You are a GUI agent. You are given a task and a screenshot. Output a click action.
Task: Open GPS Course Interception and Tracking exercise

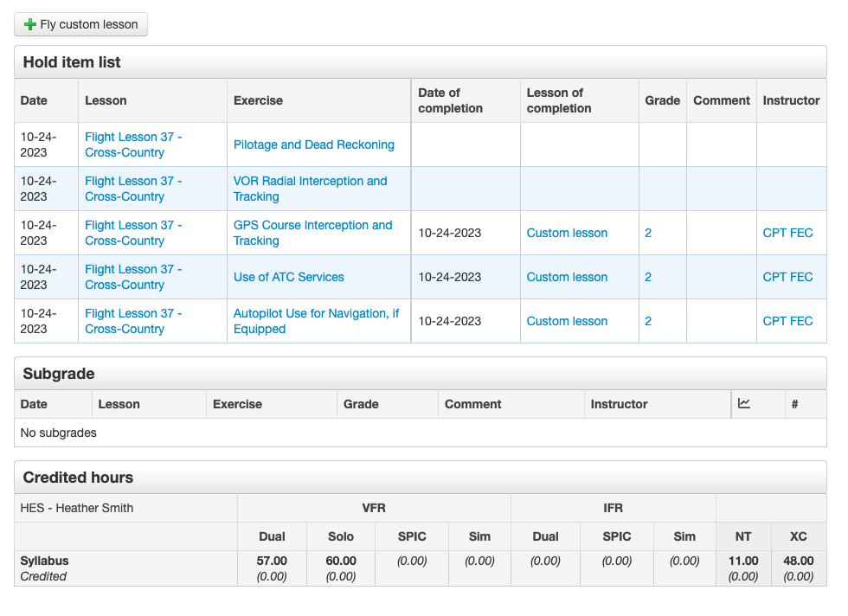point(312,233)
